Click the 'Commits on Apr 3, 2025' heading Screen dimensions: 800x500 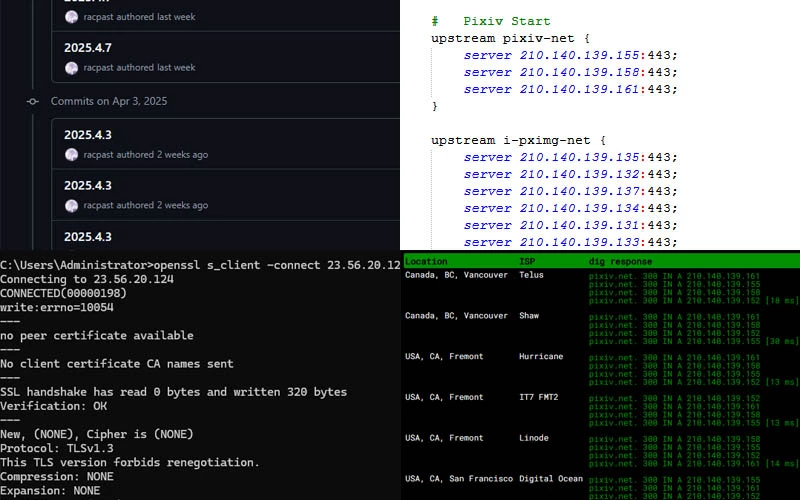tap(109, 101)
